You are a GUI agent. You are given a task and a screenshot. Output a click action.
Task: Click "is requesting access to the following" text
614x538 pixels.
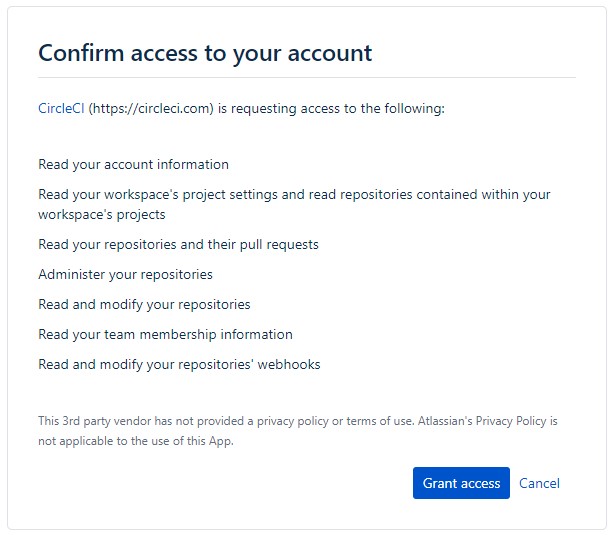pos(331,108)
